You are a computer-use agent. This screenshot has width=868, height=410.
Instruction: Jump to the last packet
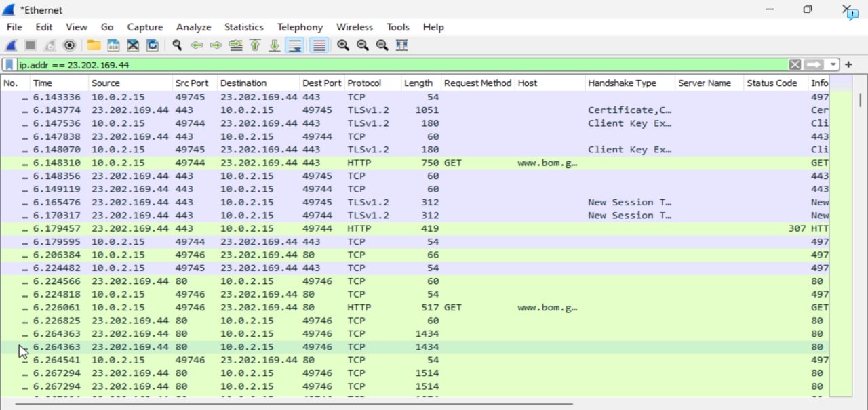click(275, 45)
